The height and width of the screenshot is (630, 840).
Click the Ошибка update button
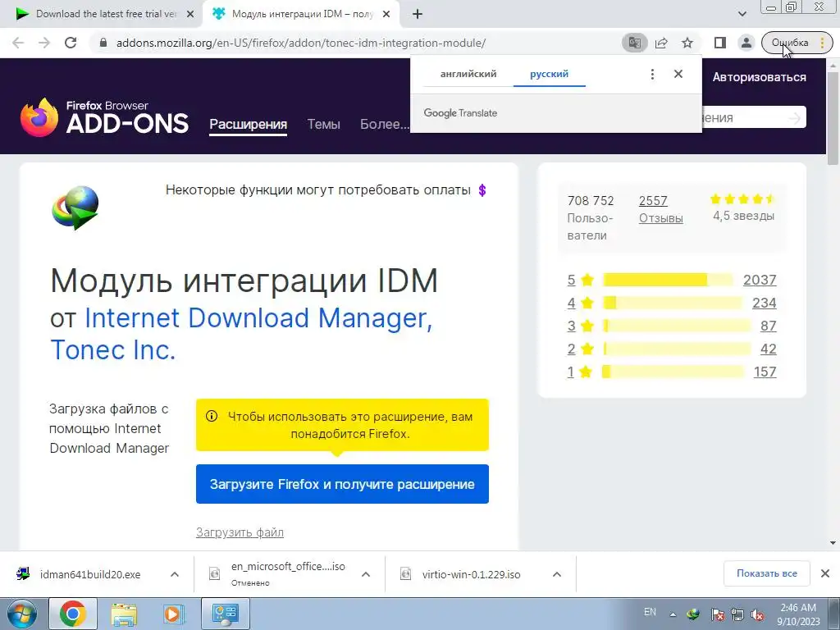pos(797,43)
